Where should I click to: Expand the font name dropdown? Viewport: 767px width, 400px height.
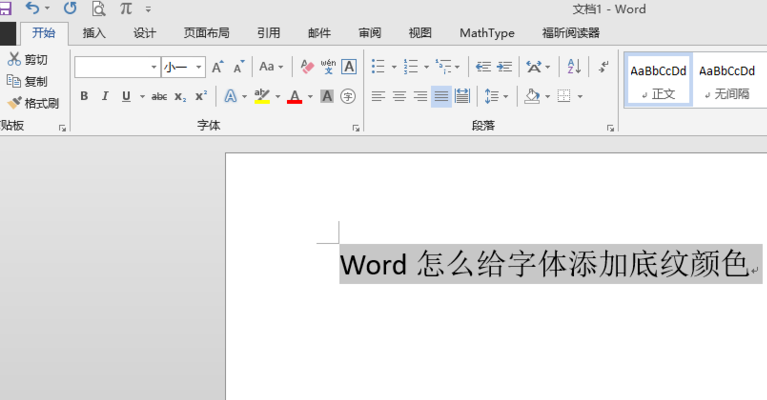pyautogui.click(x=154, y=67)
